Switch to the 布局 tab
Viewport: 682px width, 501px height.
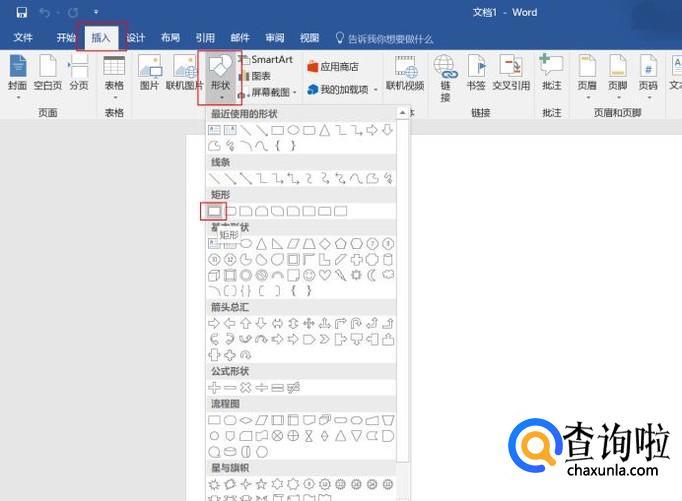coord(170,38)
